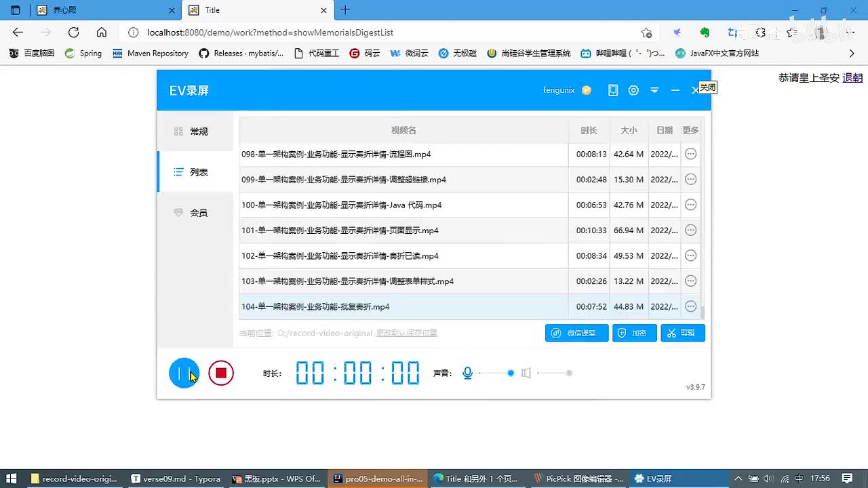868x488 pixels.
Task: Open more options for video 103
Action: [x=690, y=281]
